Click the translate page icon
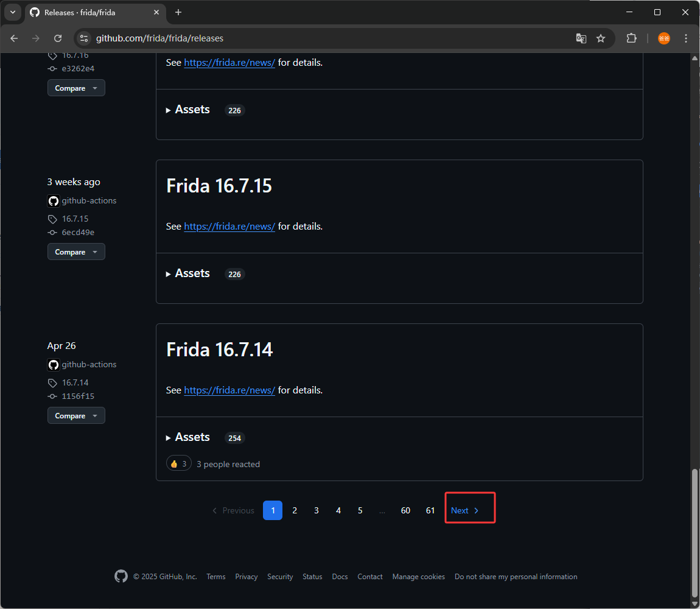The image size is (700, 609). click(581, 38)
